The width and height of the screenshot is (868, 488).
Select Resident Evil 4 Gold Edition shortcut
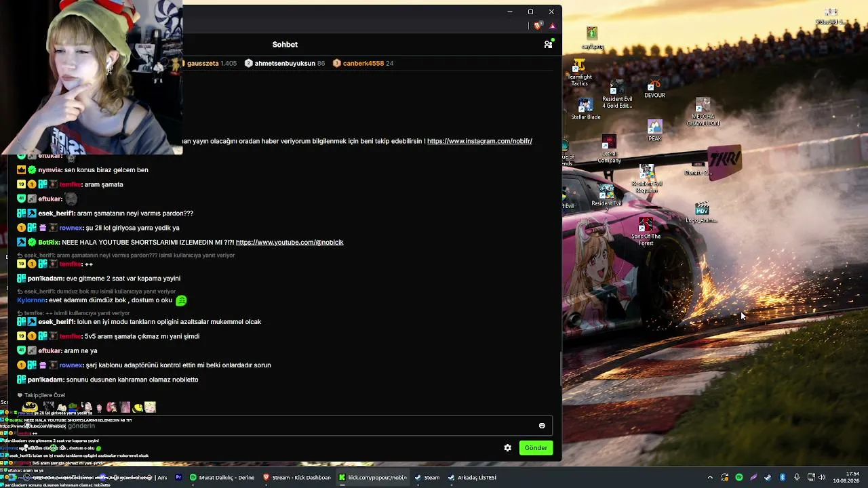(617, 96)
